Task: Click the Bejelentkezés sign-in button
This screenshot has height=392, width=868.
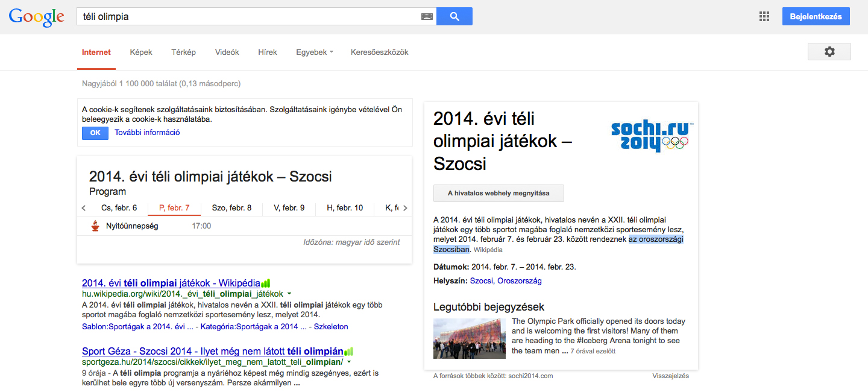Action: (x=816, y=16)
